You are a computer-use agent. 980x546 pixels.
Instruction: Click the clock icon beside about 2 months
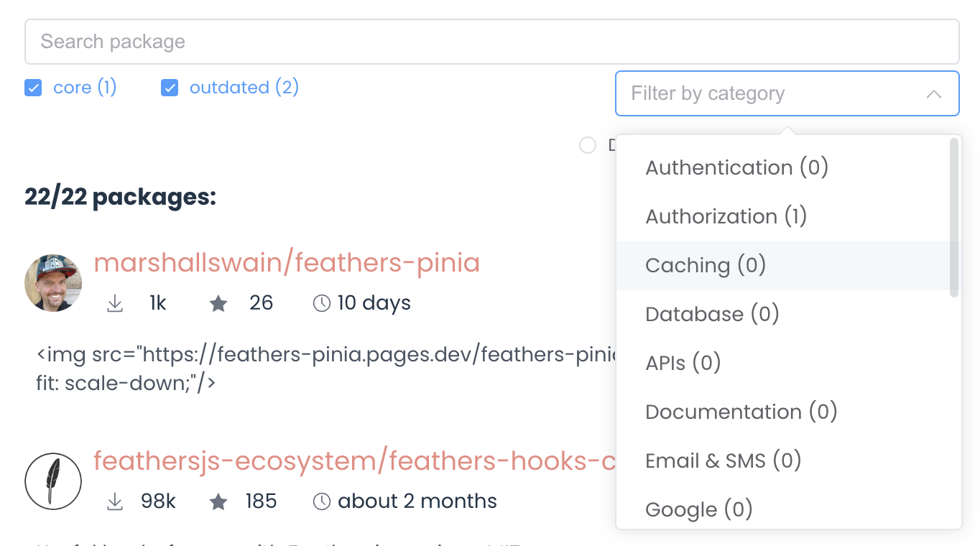pyautogui.click(x=322, y=502)
